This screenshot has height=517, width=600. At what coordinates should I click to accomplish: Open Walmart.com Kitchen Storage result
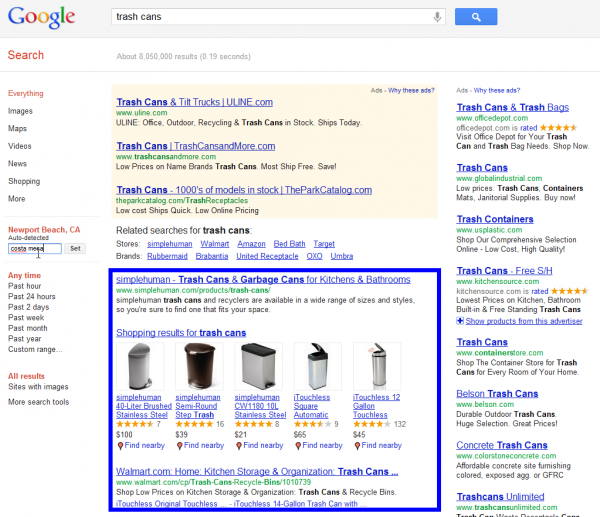(x=257, y=472)
